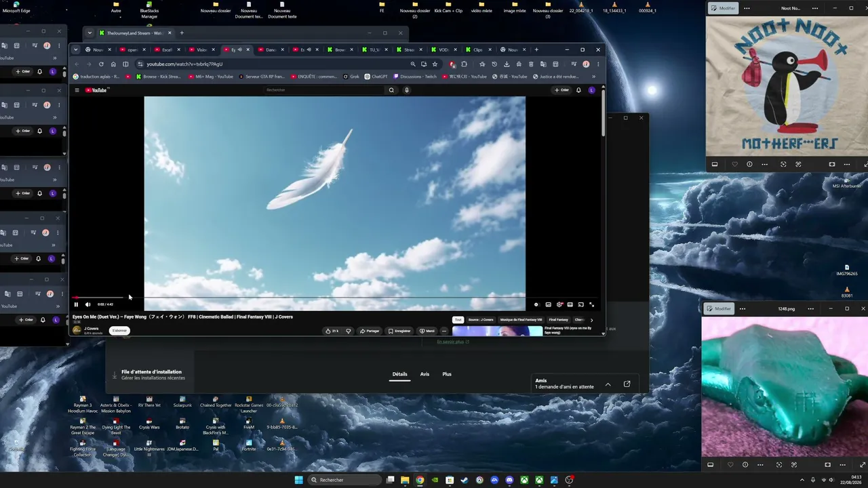This screenshot has height=488, width=868.
Task: Open 'Discussions - Twitch' bookmark
Action: click(415, 77)
